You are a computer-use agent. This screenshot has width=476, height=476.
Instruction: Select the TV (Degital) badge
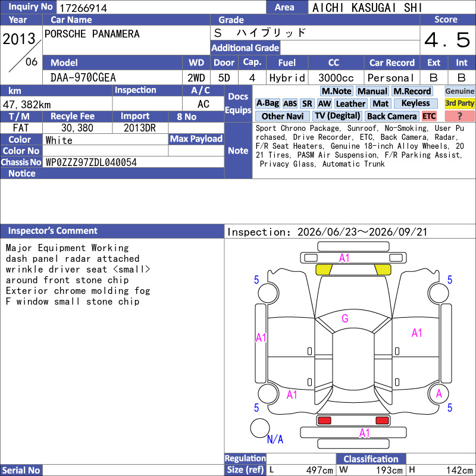pyautogui.click(x=337, y=116)
